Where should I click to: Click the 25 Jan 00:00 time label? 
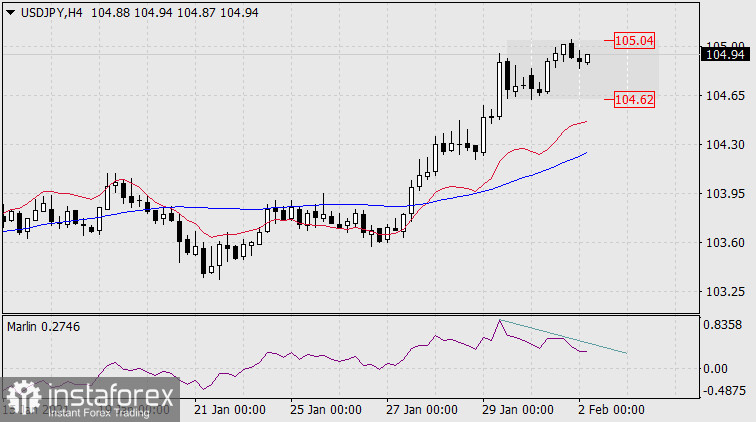(x=325, y=410)
